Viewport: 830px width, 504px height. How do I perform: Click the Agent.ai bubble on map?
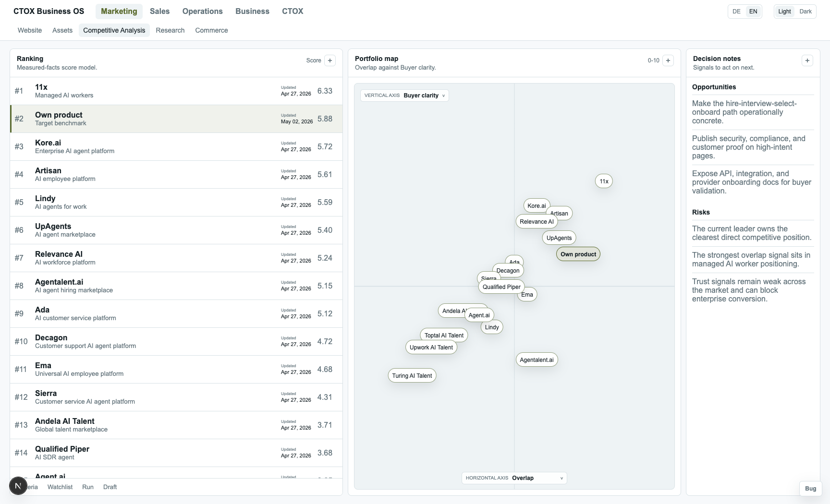479,315
